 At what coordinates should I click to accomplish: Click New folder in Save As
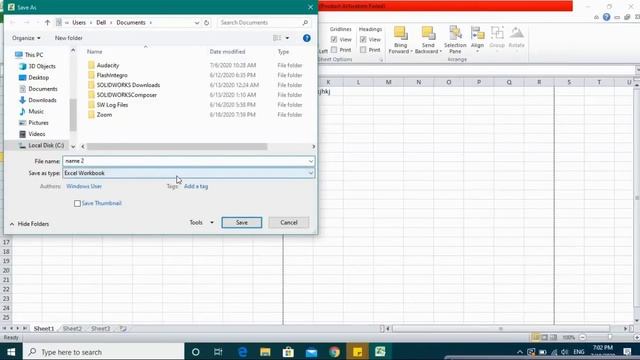point(69,38)
